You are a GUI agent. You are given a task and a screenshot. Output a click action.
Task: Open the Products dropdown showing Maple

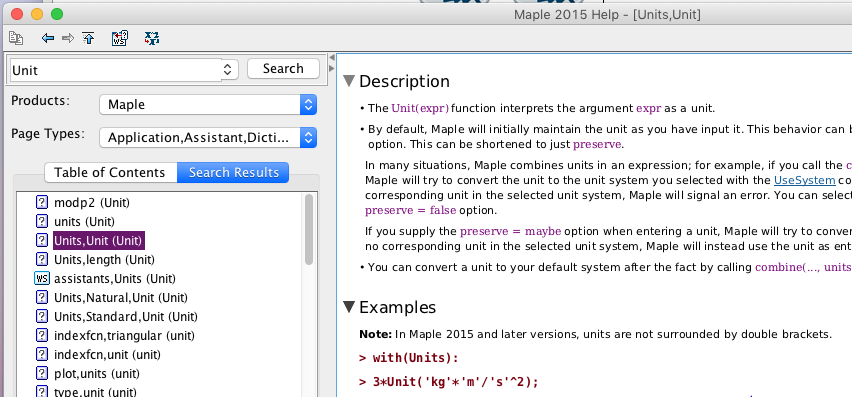tap(208, 104)
